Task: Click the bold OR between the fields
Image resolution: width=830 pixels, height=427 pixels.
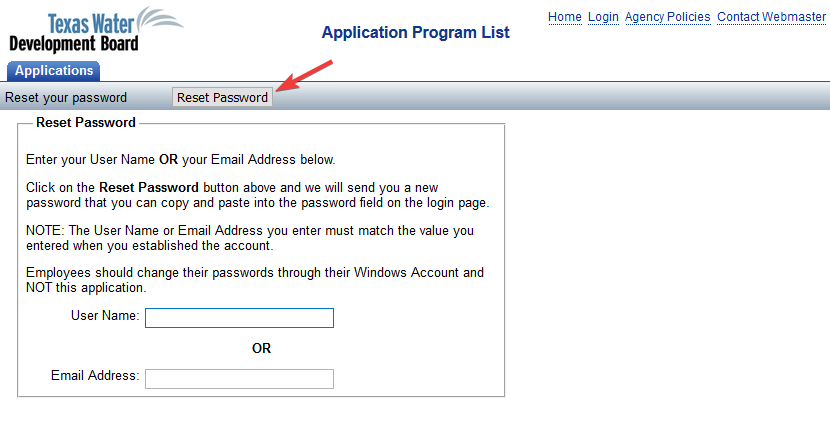Action: [261, 348]
